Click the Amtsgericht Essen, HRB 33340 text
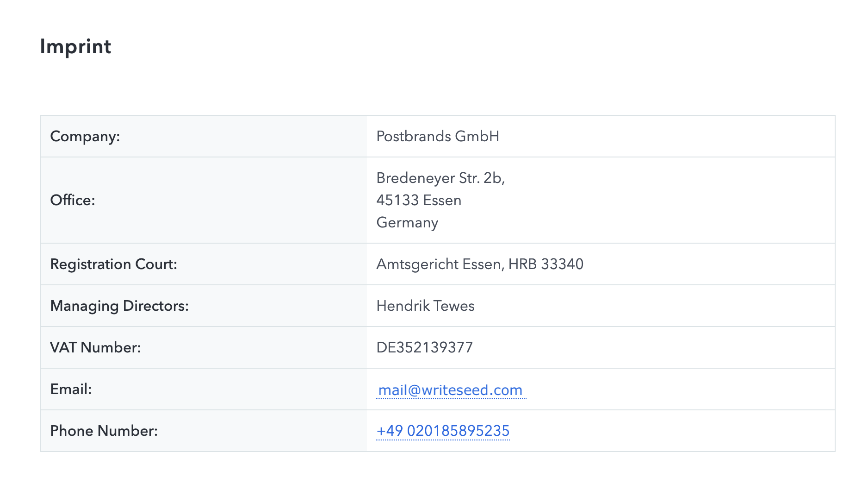Image resolution: width=868 pixels, height=490 pixels. tap(479, 264)
